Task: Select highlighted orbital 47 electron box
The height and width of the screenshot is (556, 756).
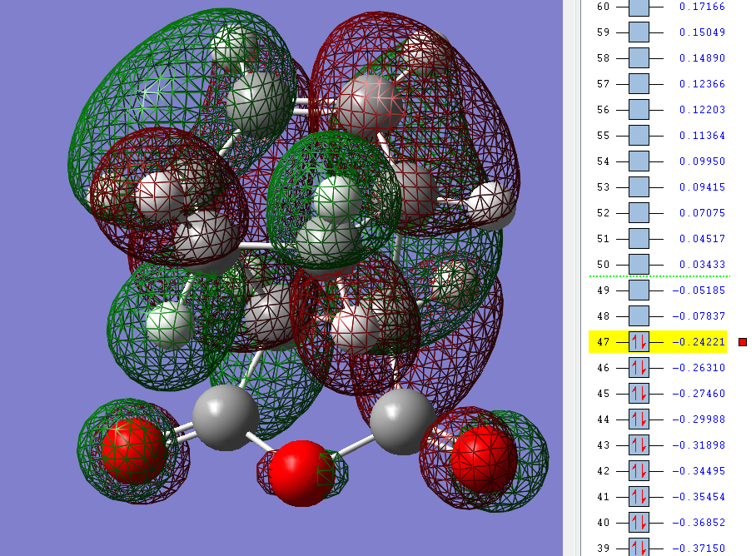Action: click(639, 342)
